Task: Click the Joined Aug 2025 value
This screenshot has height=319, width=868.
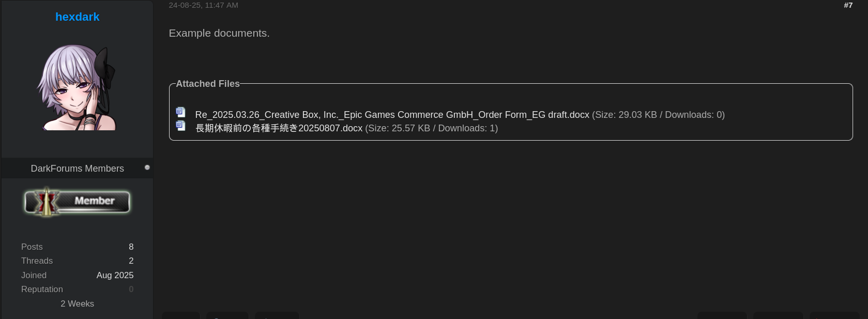Action: point(115,275)
